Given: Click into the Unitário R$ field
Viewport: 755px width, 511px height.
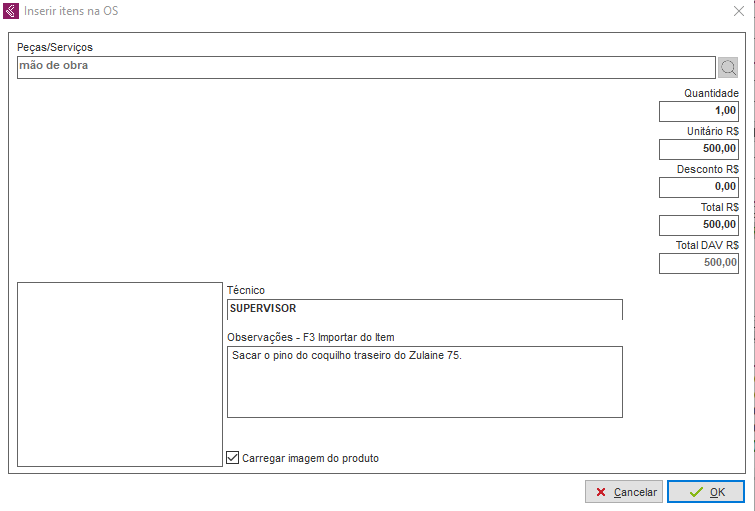Looking at the screenshot, I should coord(698,149).
